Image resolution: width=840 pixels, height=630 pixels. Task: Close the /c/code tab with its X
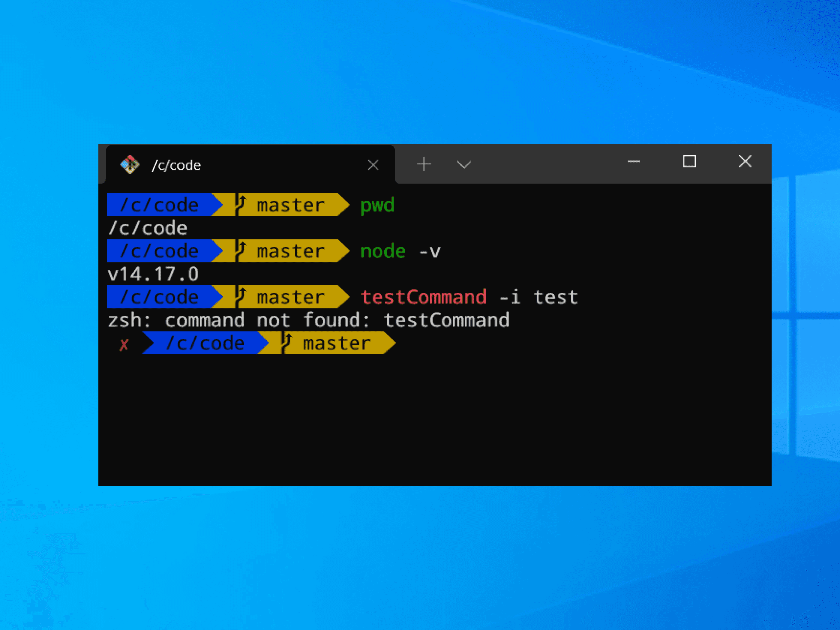coord(373,164)
